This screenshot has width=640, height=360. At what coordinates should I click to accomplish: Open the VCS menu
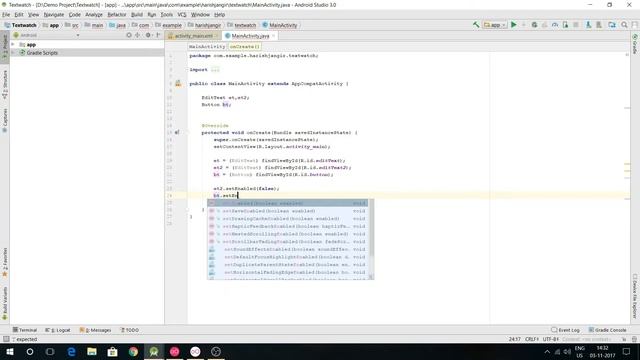(x=182, y=15)
